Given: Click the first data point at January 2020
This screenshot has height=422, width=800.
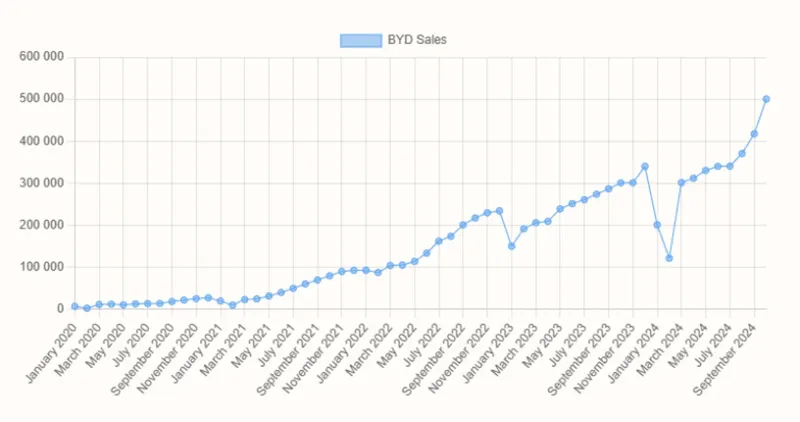Looking at the screenshot, I should click(75, 306).
